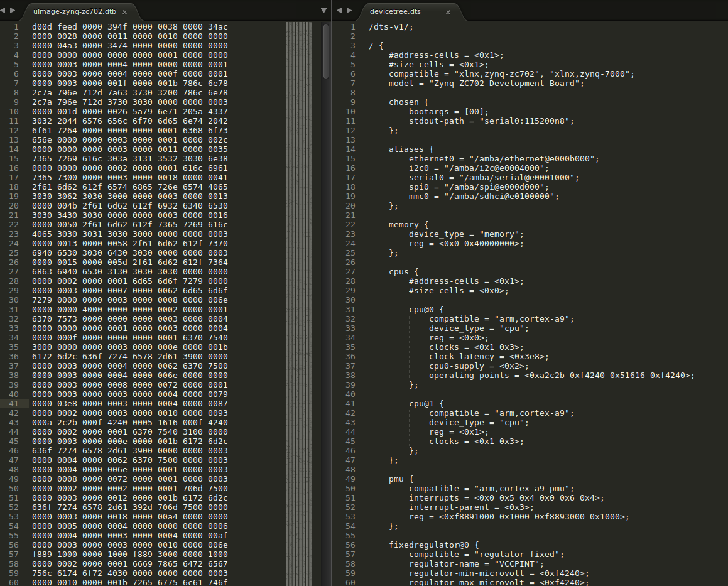The width and height of the screenshot is (728, 586).
Task: Click the left pane vertical scrollbar thumb
Action: click(x=325, y=50)
